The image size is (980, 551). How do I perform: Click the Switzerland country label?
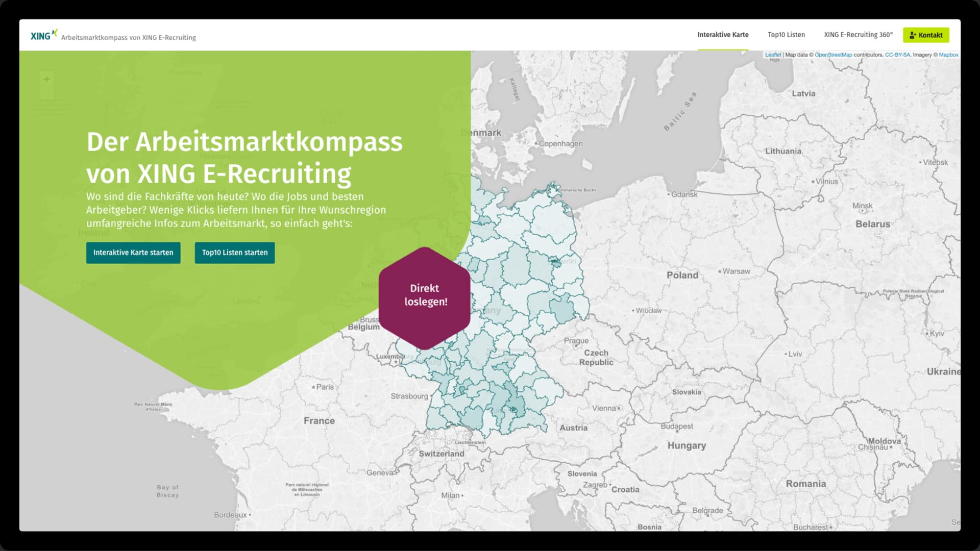442,454
